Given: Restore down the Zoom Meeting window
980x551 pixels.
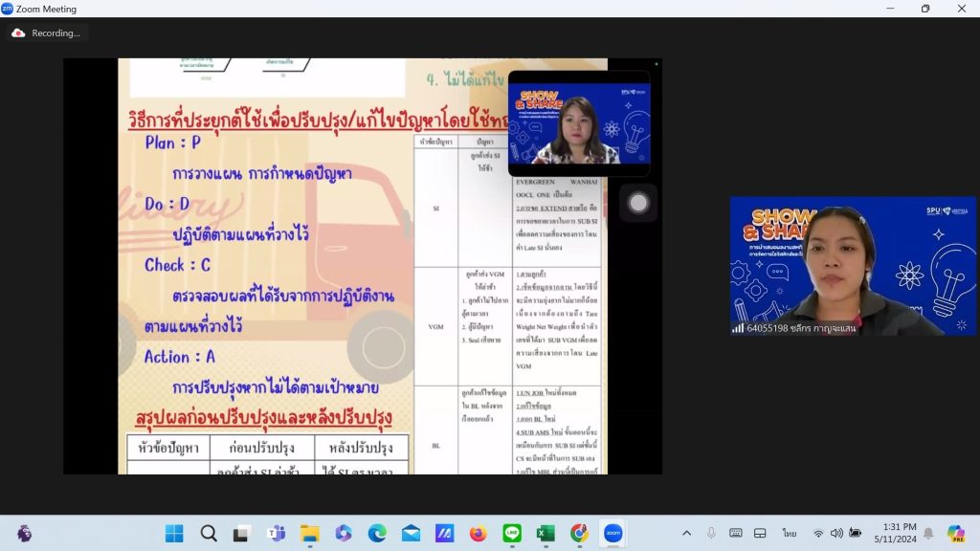Looking at the screenshot, I should pyautogui.click(x=925, y=9).
